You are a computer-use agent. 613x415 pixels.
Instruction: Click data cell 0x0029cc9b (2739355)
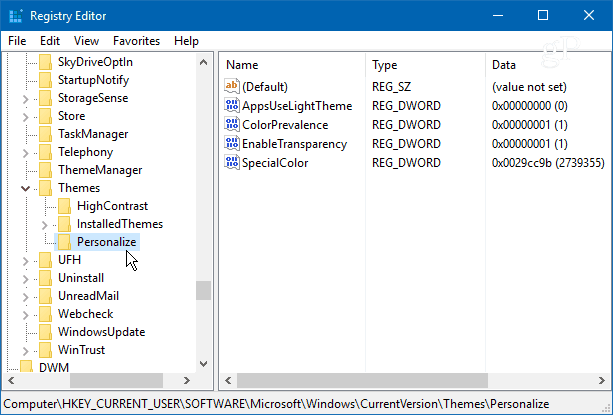pyautogui.click(x=548, y=163)
